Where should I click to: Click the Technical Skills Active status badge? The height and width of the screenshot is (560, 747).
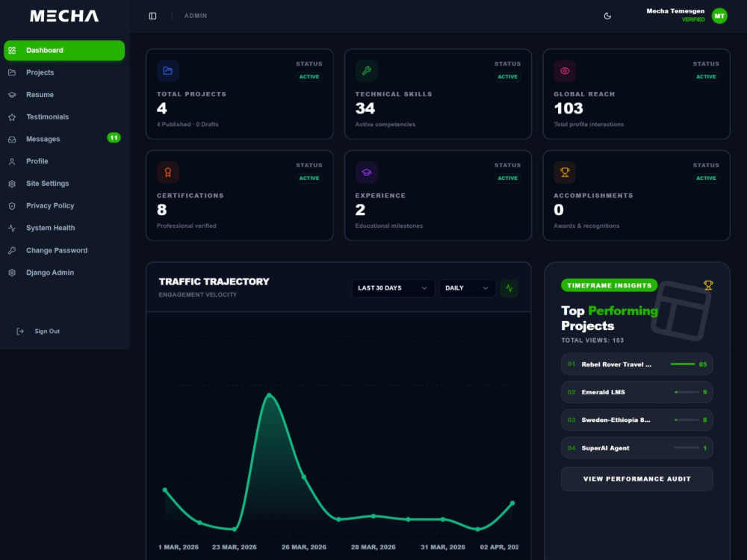tap(507, 77)
